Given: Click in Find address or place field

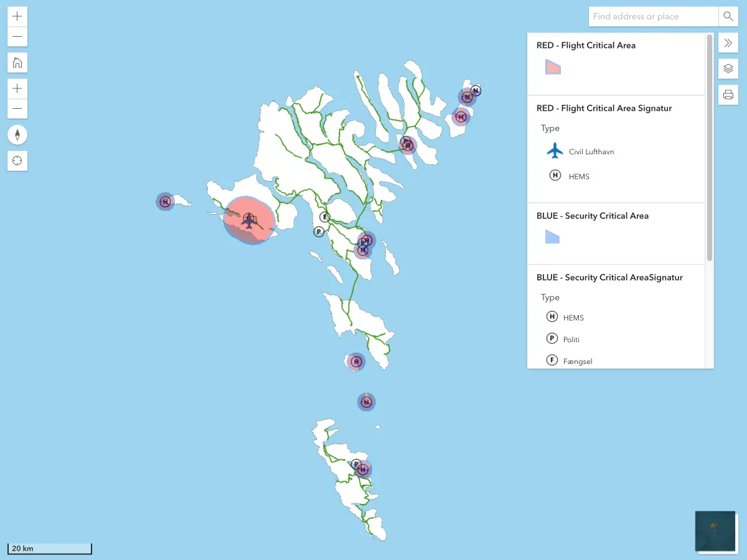Looking at the screenshot, I should click(x=652, y=16).
